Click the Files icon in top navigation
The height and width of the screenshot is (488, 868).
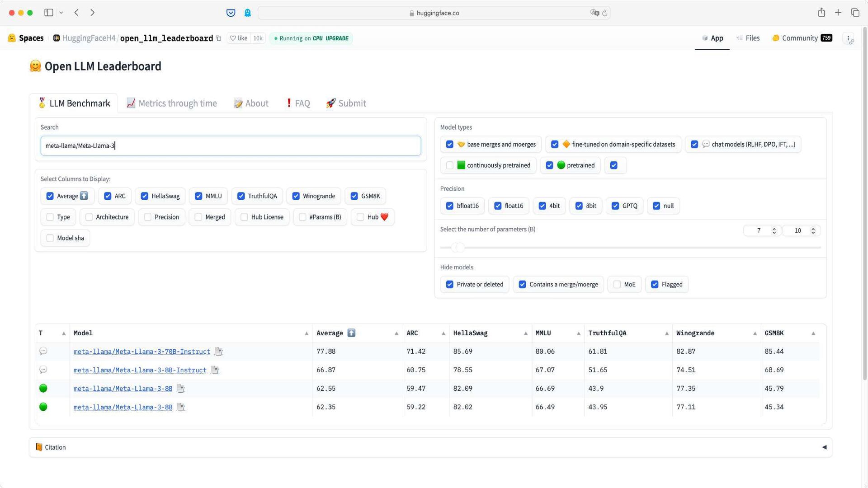739,38
